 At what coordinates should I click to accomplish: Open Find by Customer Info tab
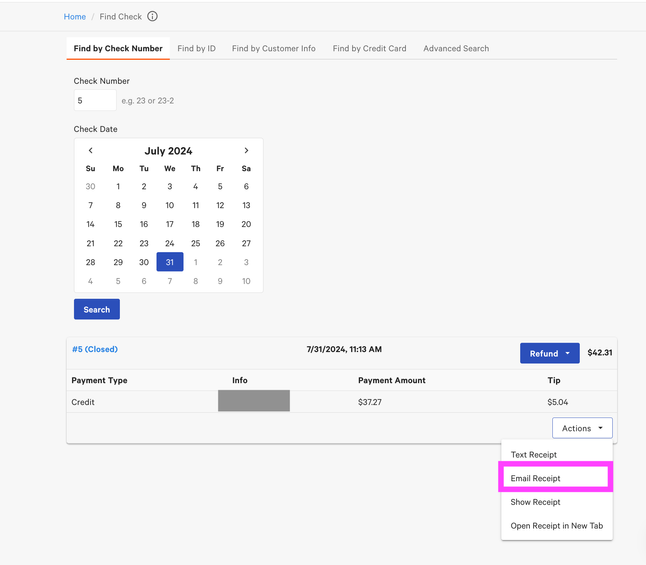pos(273,48)
